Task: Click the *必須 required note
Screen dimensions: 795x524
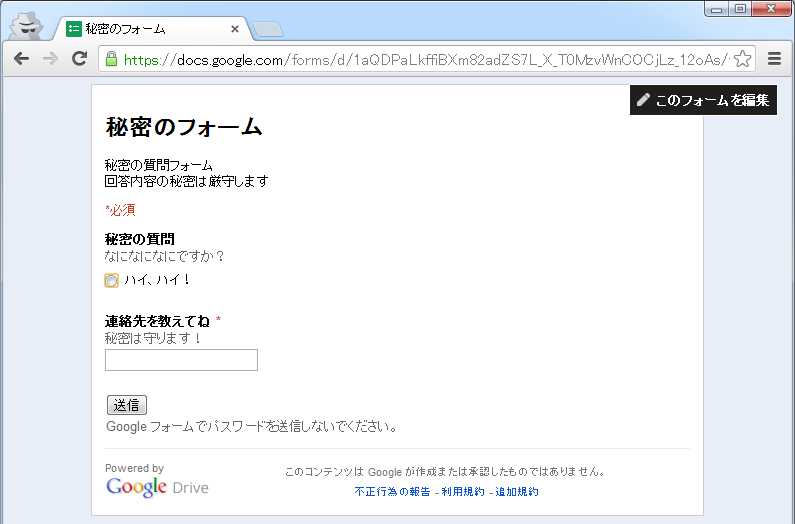Action: pyautogui.click(x=120, y=209)
